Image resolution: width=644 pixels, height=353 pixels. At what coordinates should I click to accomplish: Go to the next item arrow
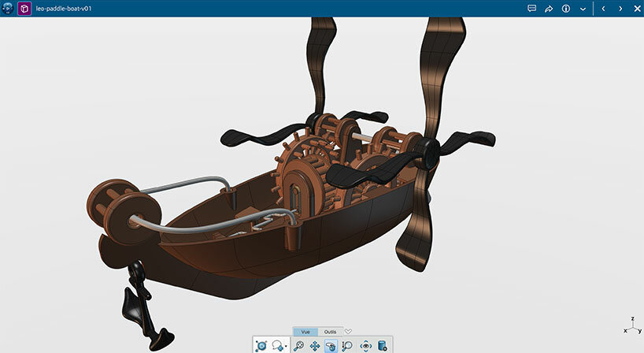(620, 8)
